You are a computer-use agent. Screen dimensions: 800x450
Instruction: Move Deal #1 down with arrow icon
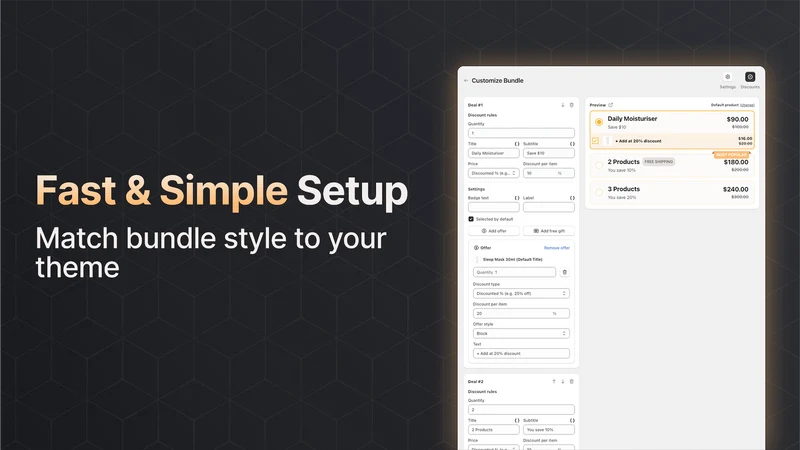[x=563, y=105]
